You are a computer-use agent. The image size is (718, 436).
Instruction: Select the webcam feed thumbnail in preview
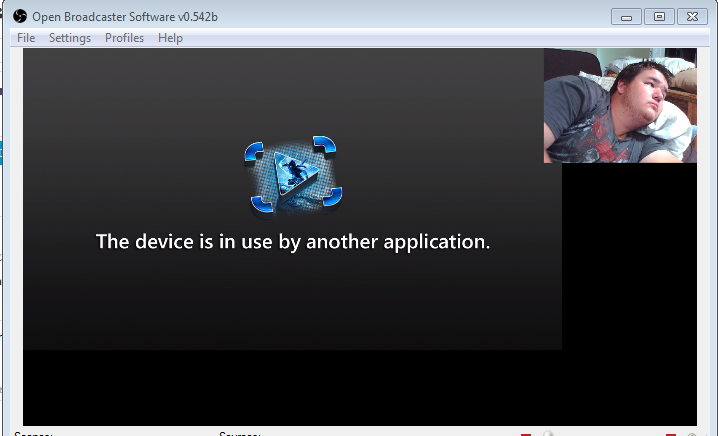coord(620,105)
